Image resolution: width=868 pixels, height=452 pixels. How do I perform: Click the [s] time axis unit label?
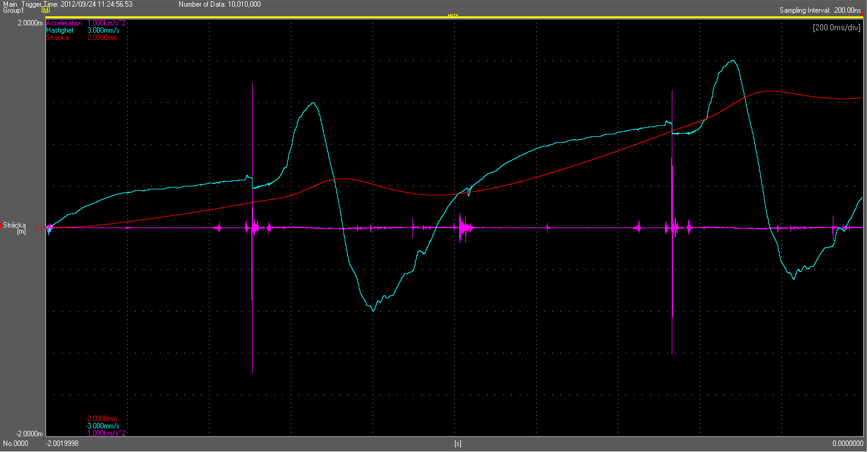[x=457, y=444]
